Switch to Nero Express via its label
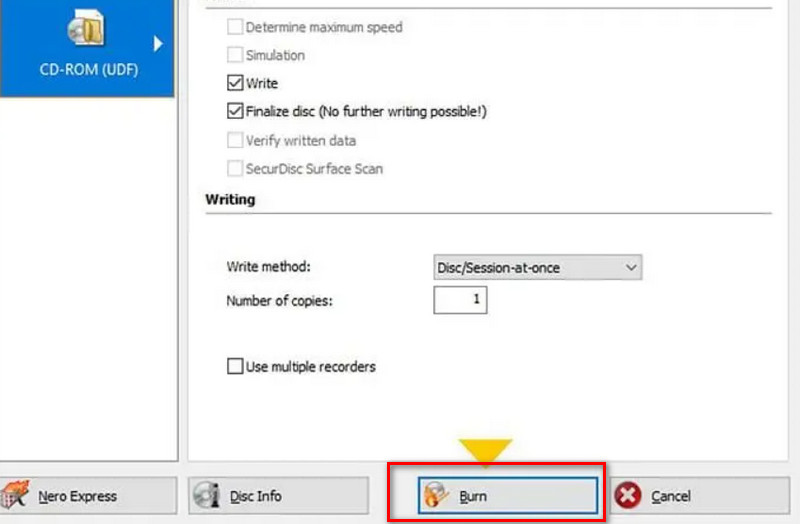The image size is (800, 524). pos(77,496)
